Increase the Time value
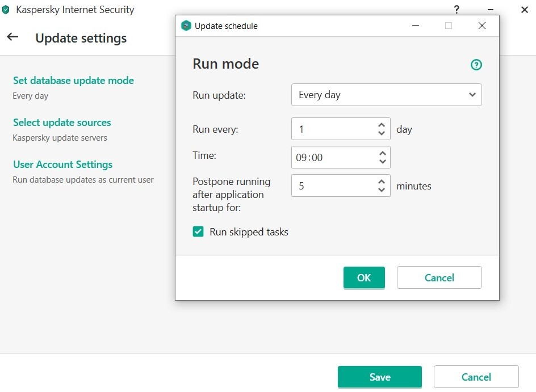This screenshot has width=536, height=392. coord(383,154)
